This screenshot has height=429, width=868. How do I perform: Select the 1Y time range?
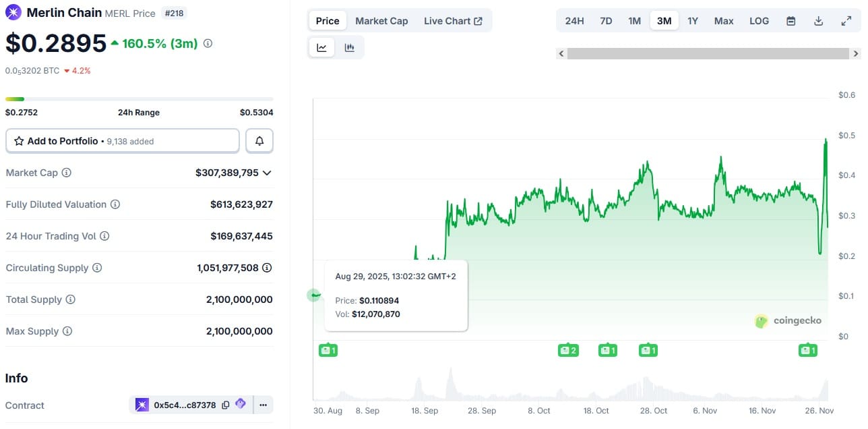[693, 21]
